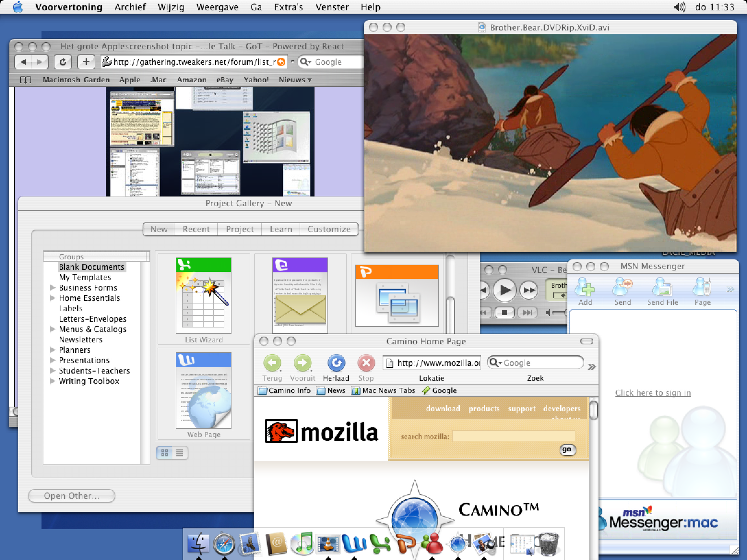The height and width of the screenshot is (560, 747).
Task: Click Herlaad reload button in Camino
Action: 336,368
